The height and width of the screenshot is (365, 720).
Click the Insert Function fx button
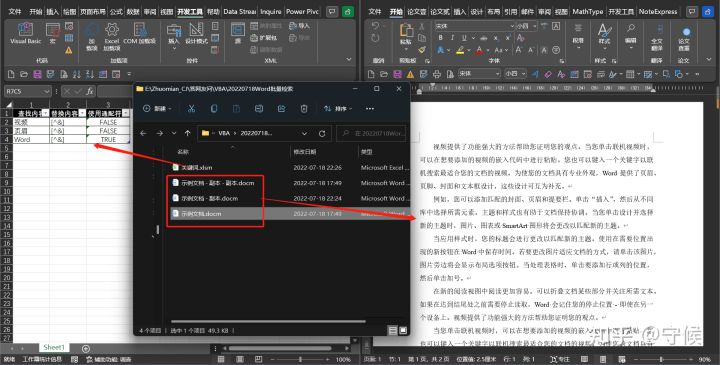(90, 91)
